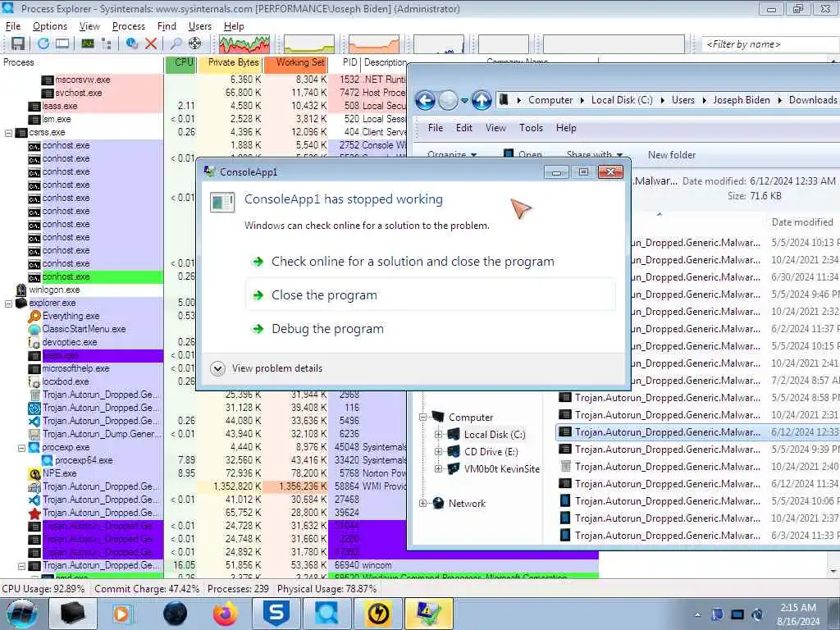Open the System Information toolbar icon
Viewport: 840px width, 630px height.
[x=88, y=43]
